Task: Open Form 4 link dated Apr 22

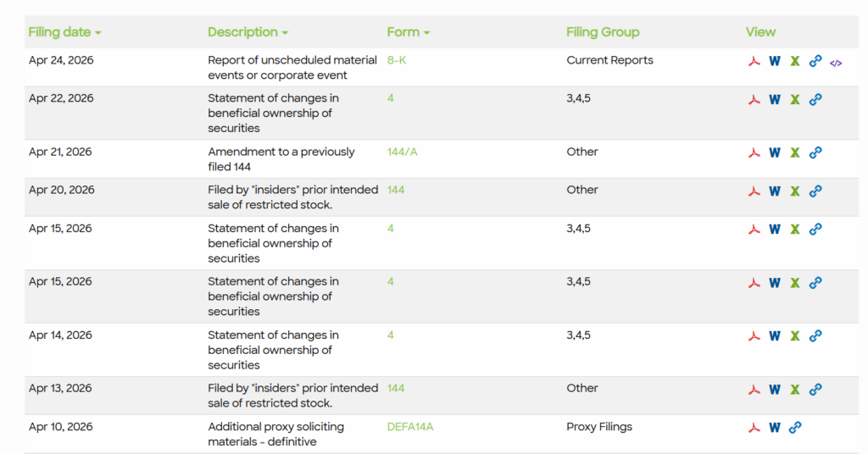Action: (x=390, y=98)
